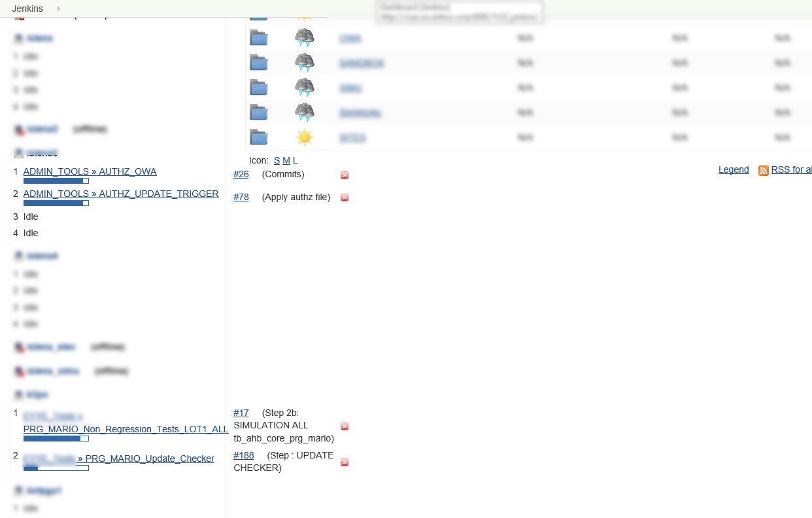Open the PRG_MARIO_Non_Regression_Tests_LOT1_ALL job

point(126,429)
